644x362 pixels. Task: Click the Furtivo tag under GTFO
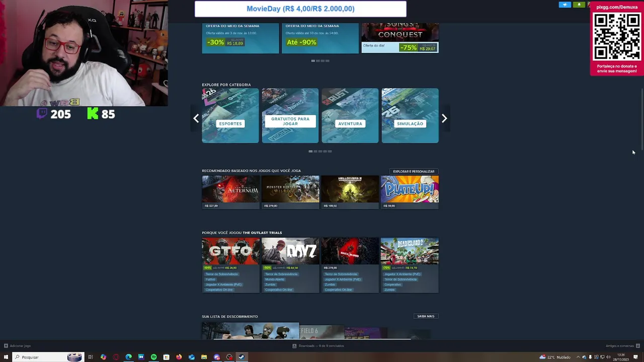pyautogui.click(x=210, y=280)
